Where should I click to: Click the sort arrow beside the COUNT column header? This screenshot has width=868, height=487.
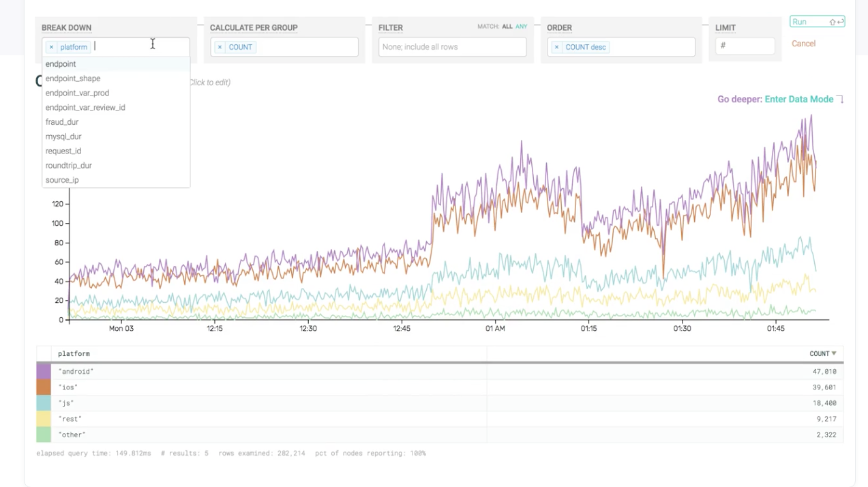833,354
